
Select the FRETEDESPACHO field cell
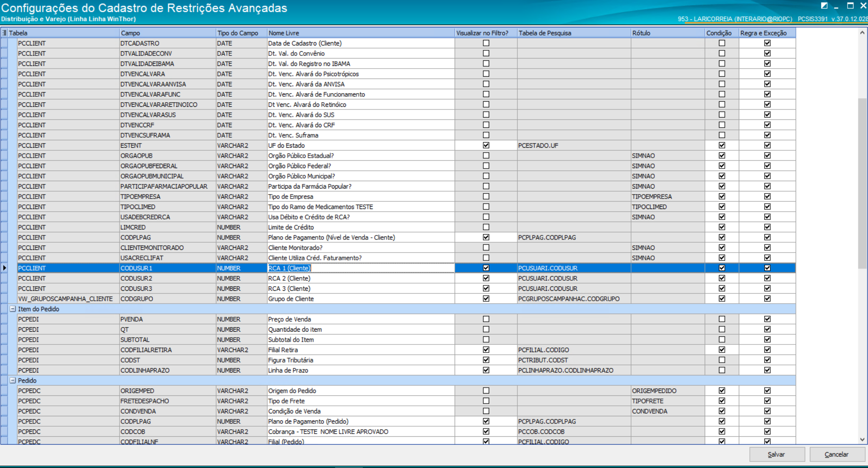[x=168, y=401]
